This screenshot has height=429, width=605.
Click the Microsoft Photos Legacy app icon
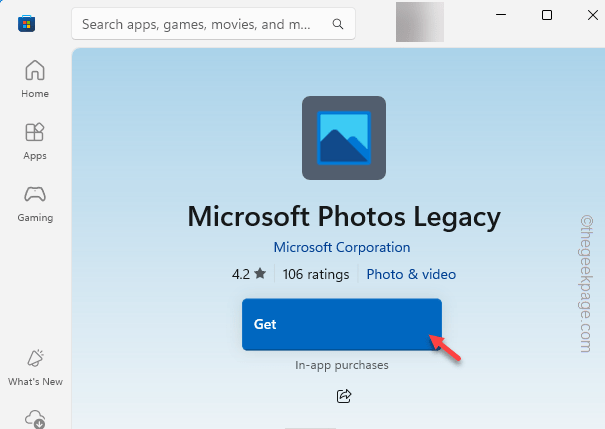344,138
